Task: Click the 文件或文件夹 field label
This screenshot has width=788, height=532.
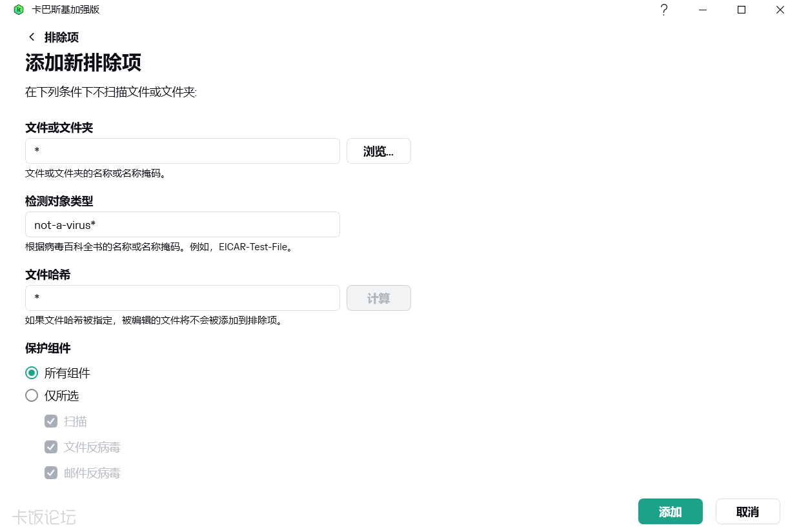Action: [59, 128]
